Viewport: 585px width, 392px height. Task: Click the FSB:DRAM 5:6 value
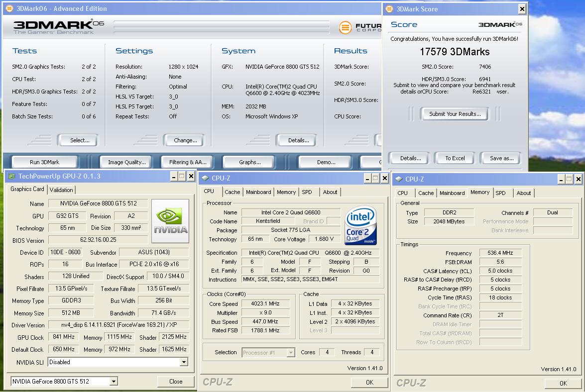(500, 262)
